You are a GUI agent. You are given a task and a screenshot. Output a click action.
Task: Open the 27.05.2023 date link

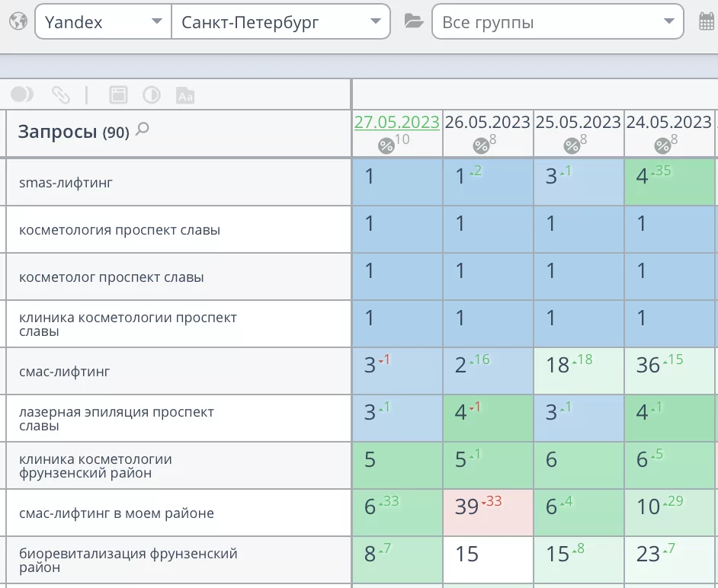[x=396, y=122]
